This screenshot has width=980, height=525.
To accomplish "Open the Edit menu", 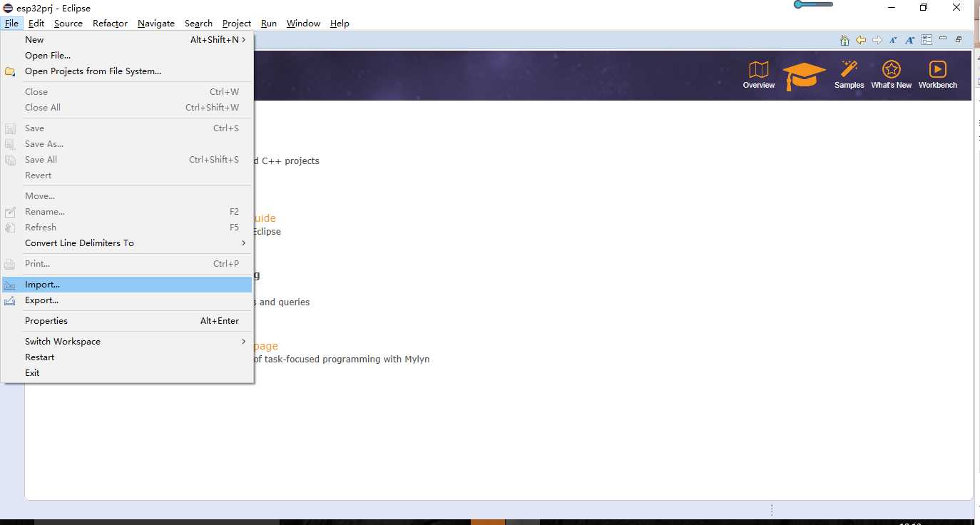I will [x=36, y=24].
